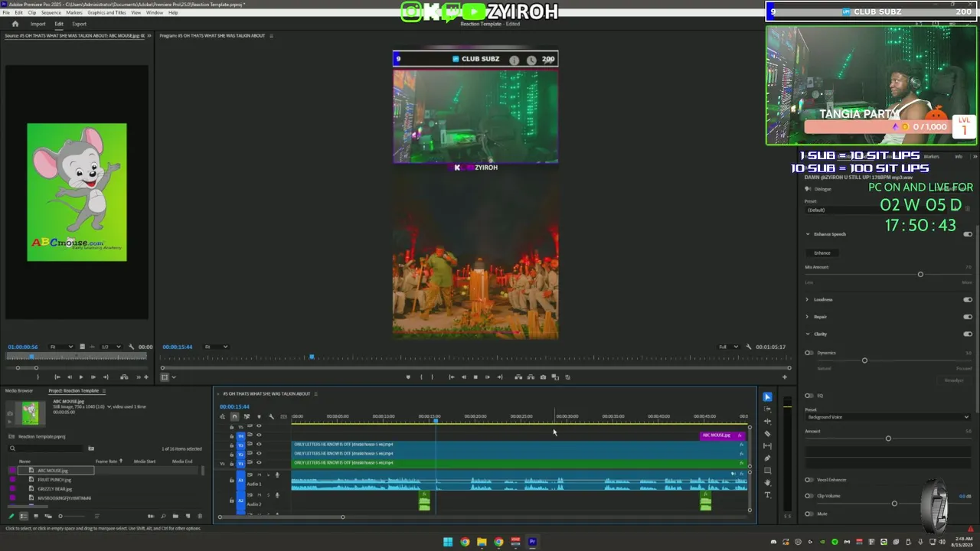Adjust the Mix Amount slider handle

pyautogui.click(x=920, y=275)
